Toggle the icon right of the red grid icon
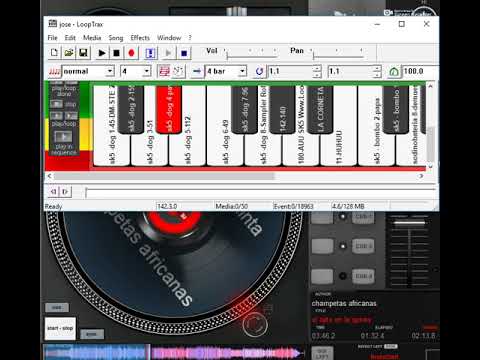The width and height of the screenshot is (480, 360). 179,71
